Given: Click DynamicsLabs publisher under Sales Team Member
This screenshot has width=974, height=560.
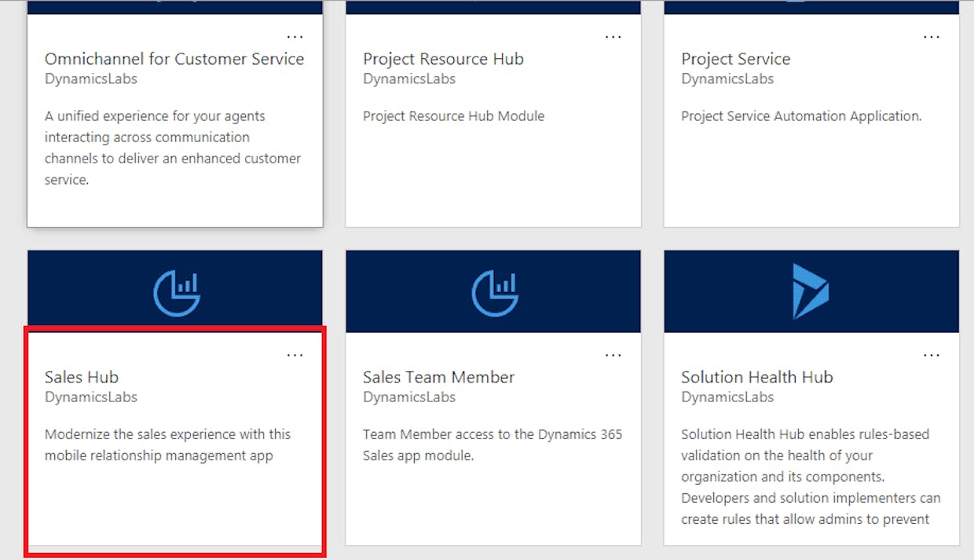Looking at the screenshot, I should (x=409, y=397).
